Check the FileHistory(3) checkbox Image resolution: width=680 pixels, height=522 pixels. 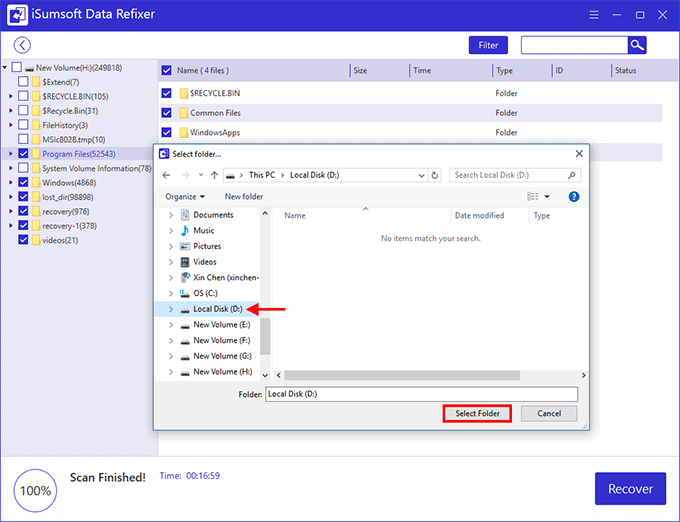23,125
